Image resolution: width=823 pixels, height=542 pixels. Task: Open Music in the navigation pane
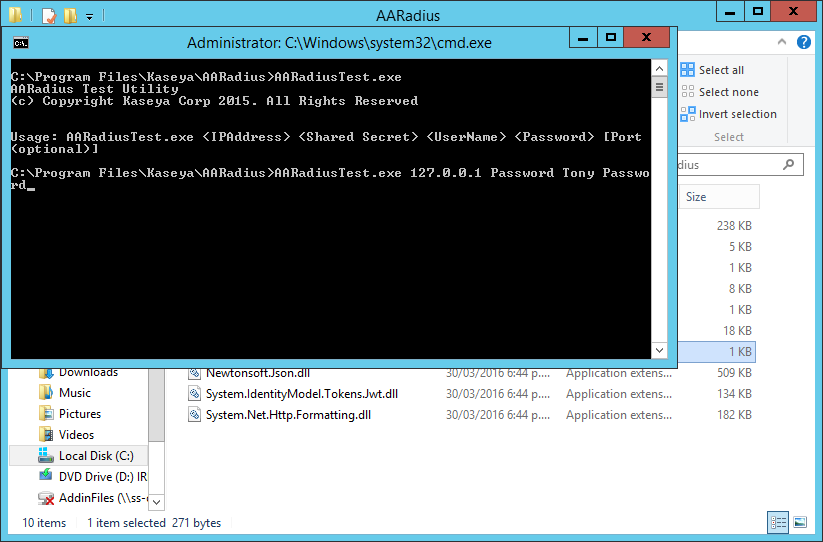pos(75,393)
